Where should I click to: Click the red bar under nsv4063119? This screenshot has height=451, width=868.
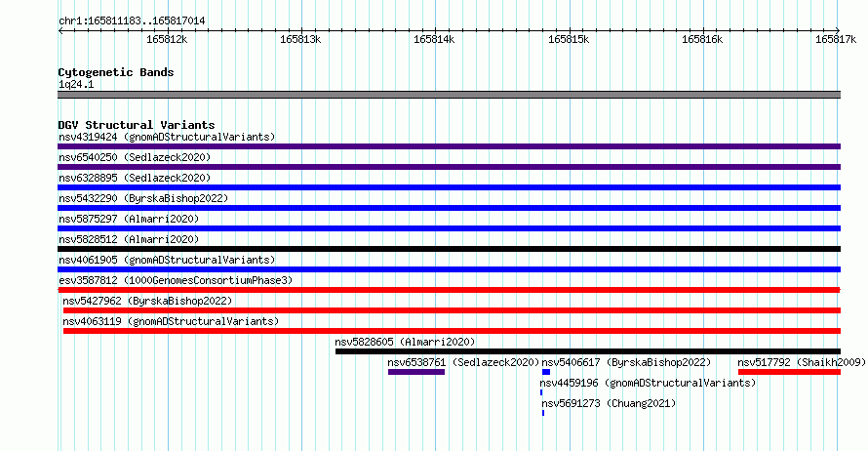coord(452,331)
